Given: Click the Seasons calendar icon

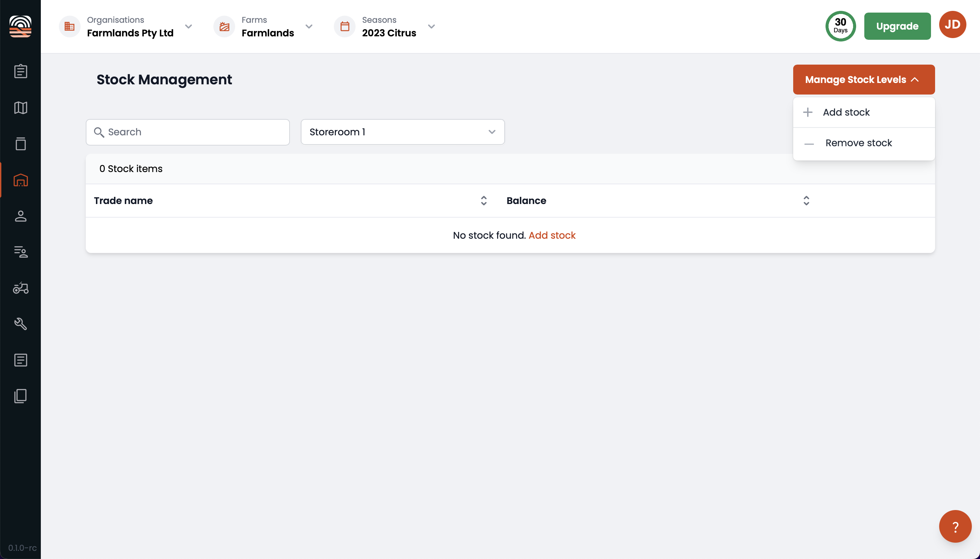Looking at the screenshot, I should 345,27.
